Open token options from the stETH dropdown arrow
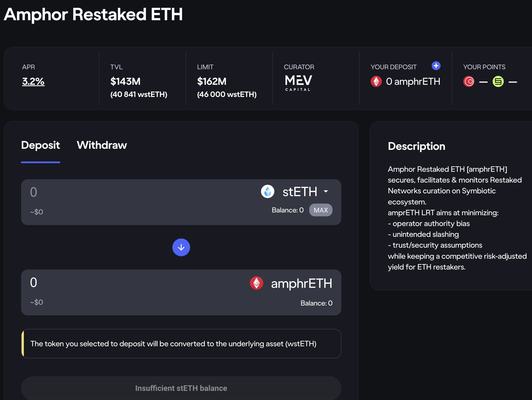The width and height of the screenshot is (532, 400). coord(326,191)
